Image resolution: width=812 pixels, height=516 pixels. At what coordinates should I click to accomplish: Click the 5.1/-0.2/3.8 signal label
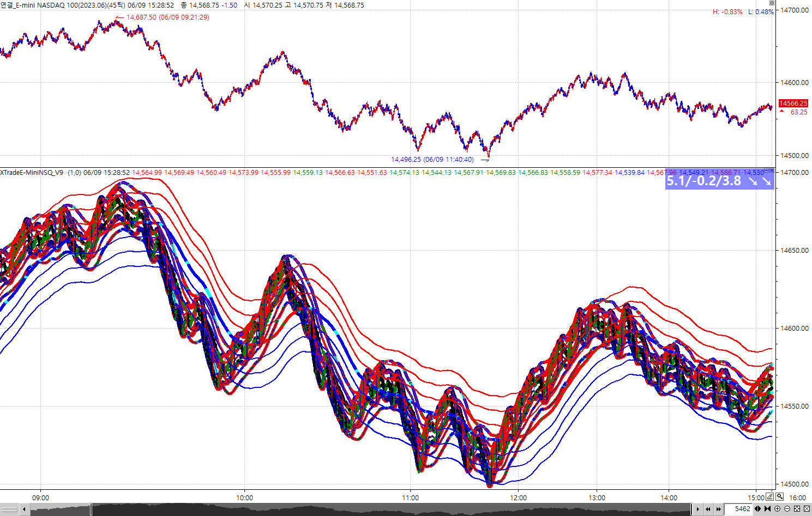719,181
